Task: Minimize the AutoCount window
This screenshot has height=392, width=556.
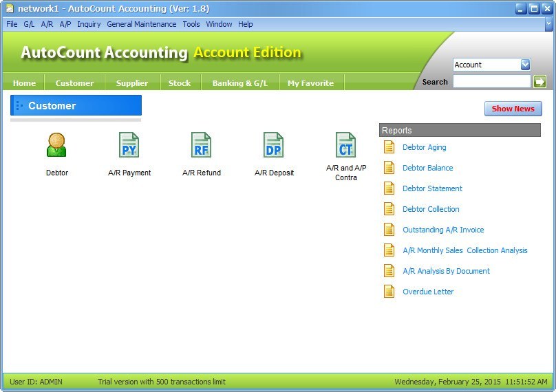Action: coord(520,8)
